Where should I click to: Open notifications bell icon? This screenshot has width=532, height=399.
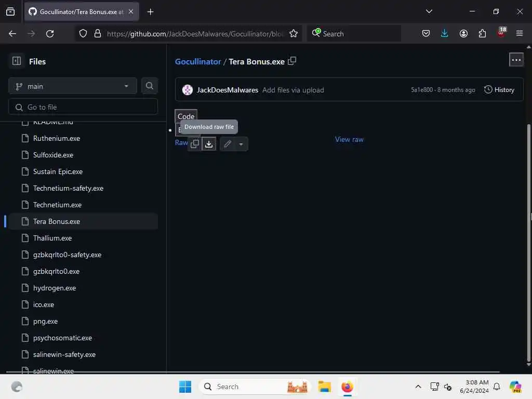(x=496, y=387)
